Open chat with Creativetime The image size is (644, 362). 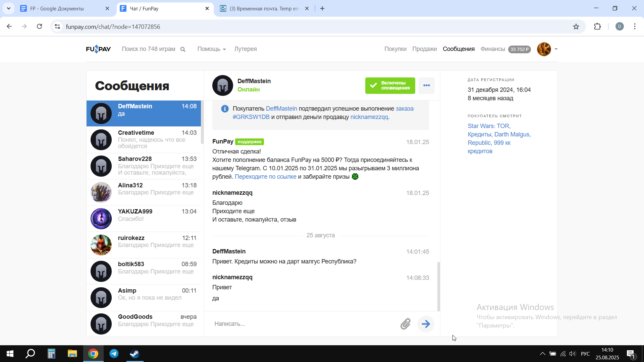point(144,139)
